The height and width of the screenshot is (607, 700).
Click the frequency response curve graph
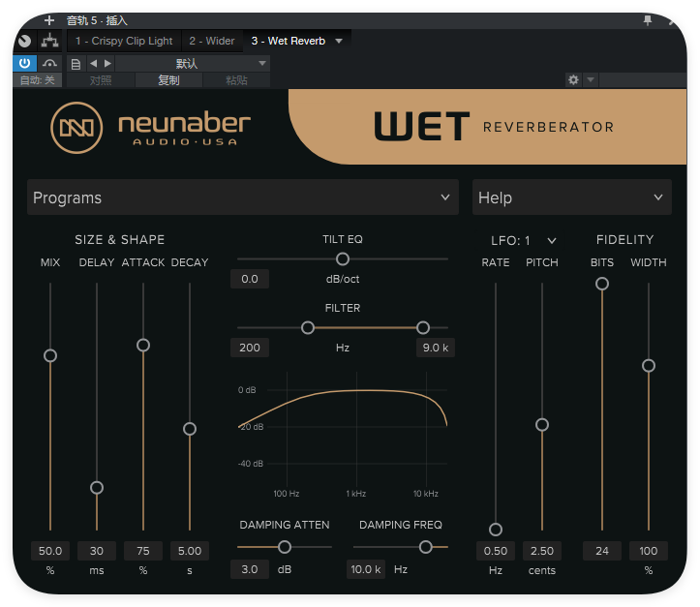coord(343,433)
